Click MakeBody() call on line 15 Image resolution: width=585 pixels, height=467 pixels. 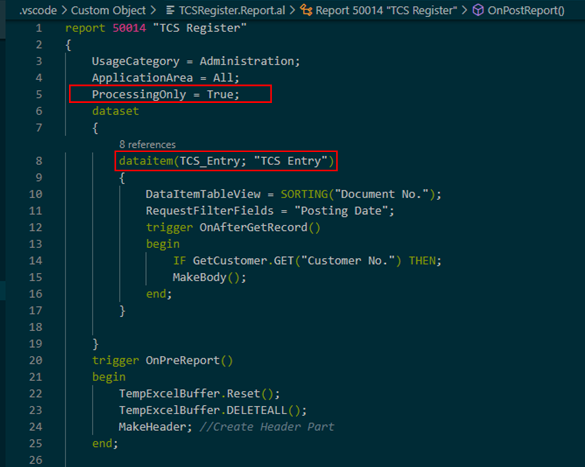(206, 277)
